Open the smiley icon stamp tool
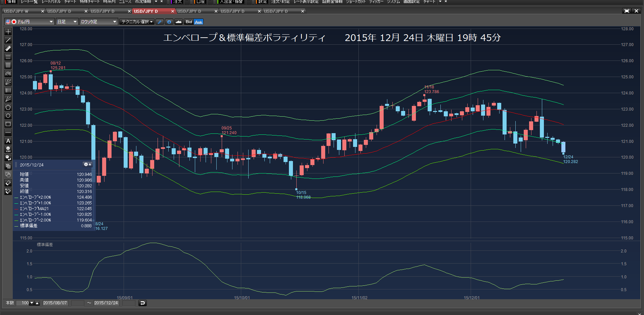644x315 pixels. point(8,149)
